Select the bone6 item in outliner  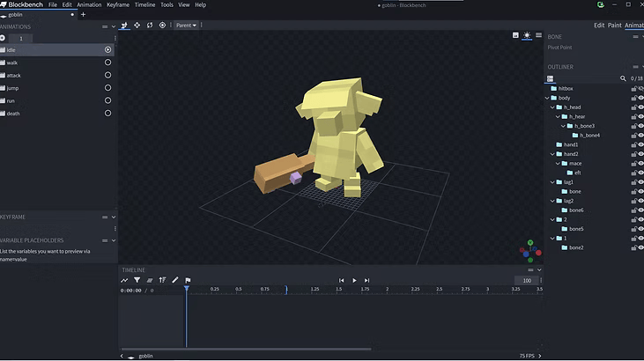576,210
